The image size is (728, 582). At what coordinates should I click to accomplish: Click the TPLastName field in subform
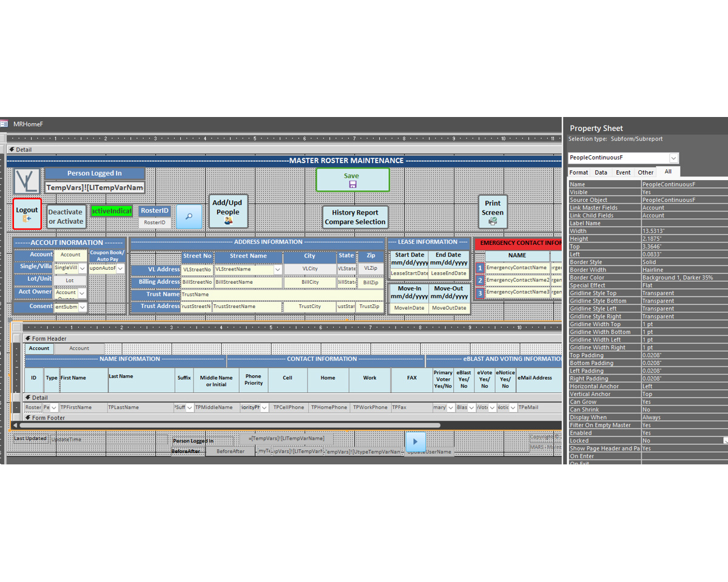pyautogui.click(x=140, y=407)
